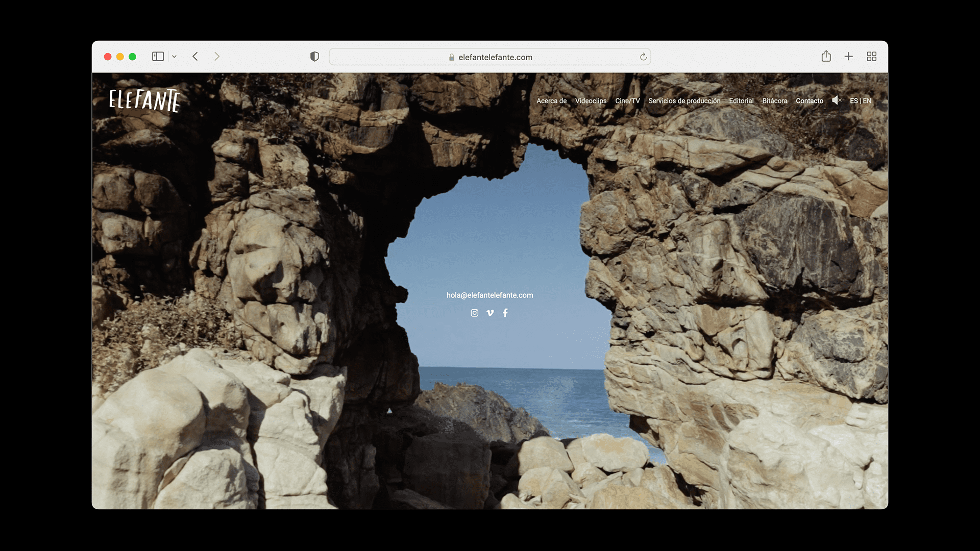
Task: Go back to the previous page
Action: pos(195,57)
